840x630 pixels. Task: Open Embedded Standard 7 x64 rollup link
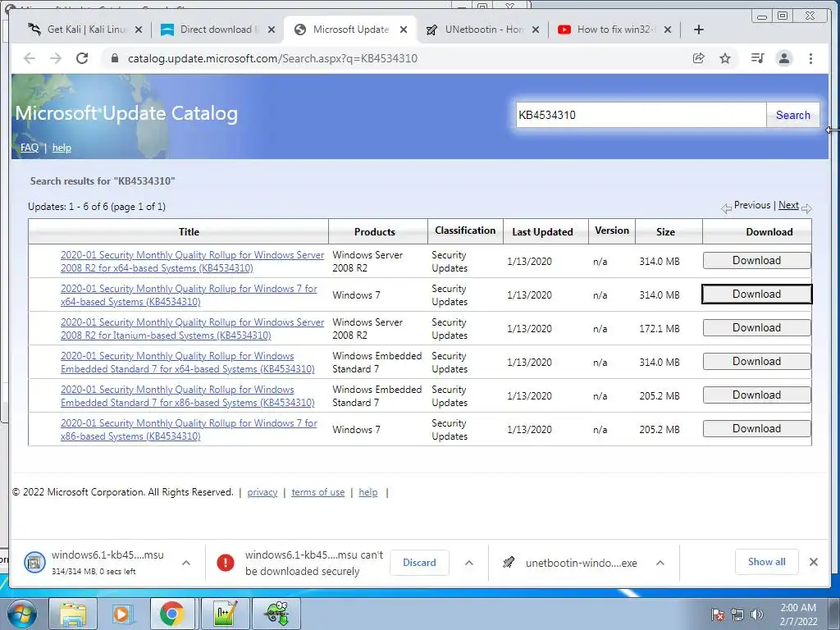tap(187, 362)
